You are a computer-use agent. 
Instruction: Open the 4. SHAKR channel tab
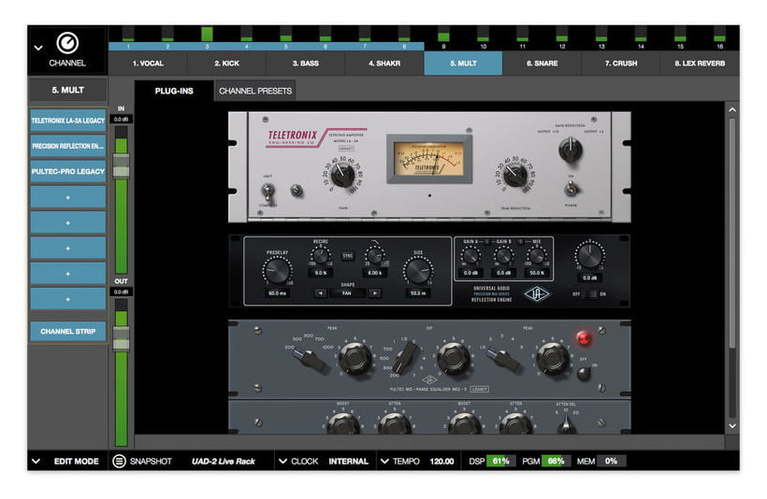tap(384, 63)
